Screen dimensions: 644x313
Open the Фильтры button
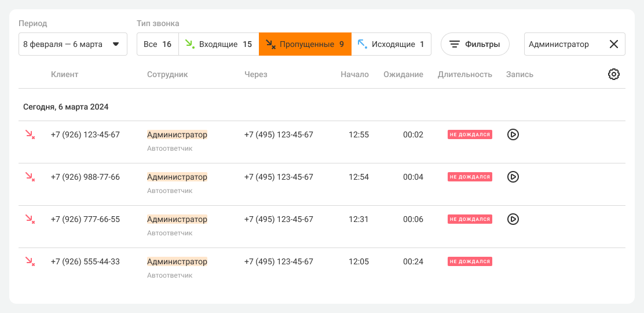pos(475,44)
